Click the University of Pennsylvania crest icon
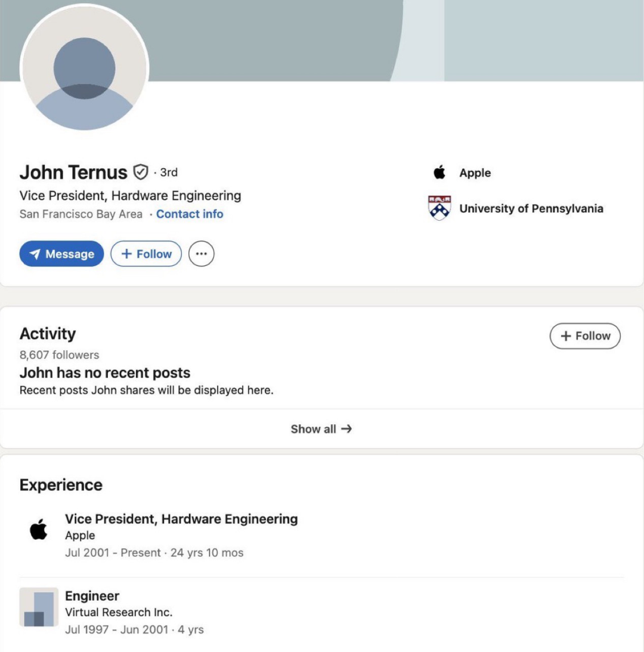644x652 pixels. tap(439, 208)
